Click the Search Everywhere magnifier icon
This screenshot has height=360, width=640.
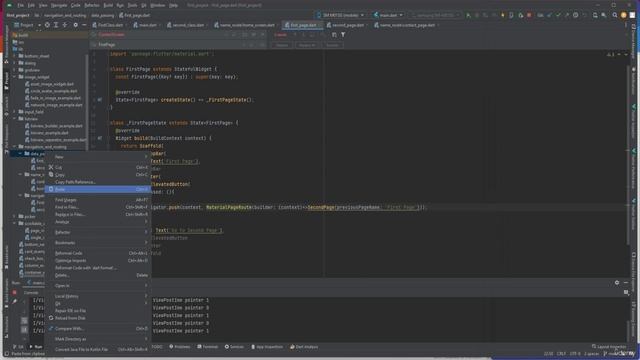615,15
